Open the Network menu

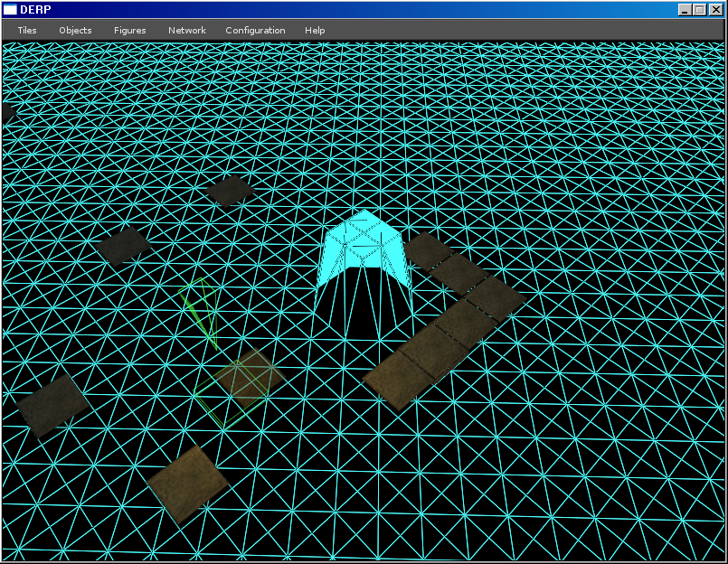(186, 30)
